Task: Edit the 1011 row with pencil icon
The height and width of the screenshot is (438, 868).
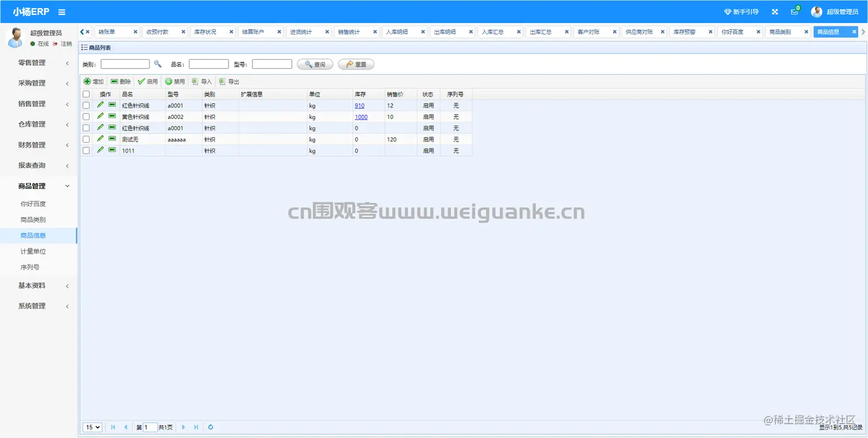Action: click(x=100, y=150)
